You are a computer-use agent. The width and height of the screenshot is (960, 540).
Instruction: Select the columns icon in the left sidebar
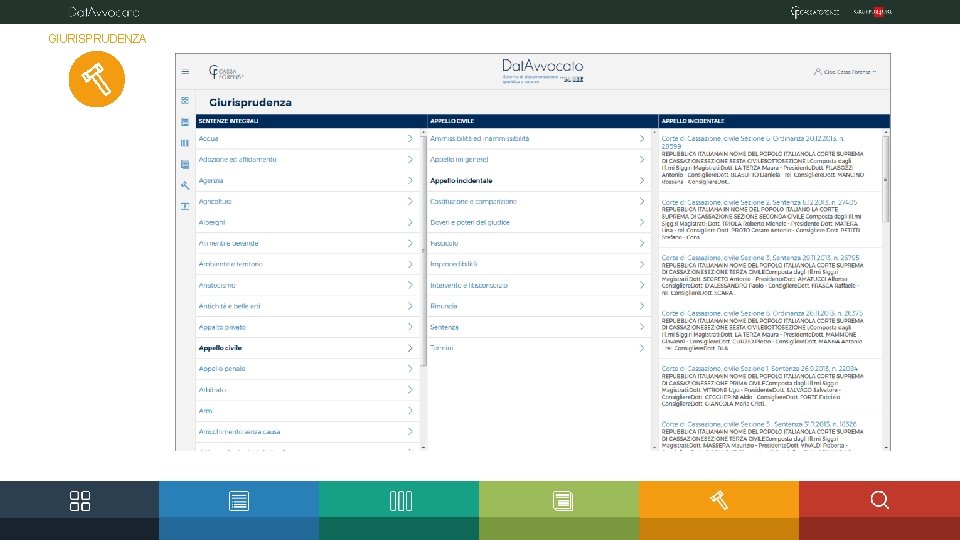point(185,143)
